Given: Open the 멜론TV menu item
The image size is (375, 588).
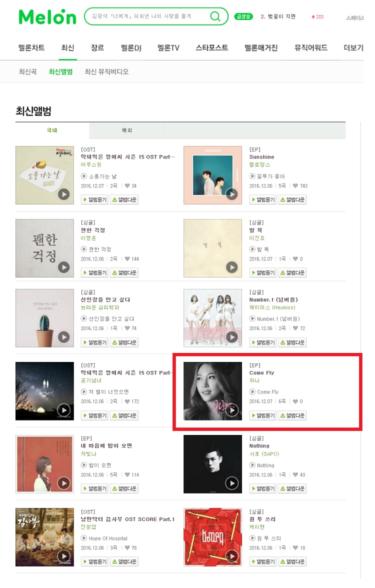Looking at the screenshot, I should point(168,47).
